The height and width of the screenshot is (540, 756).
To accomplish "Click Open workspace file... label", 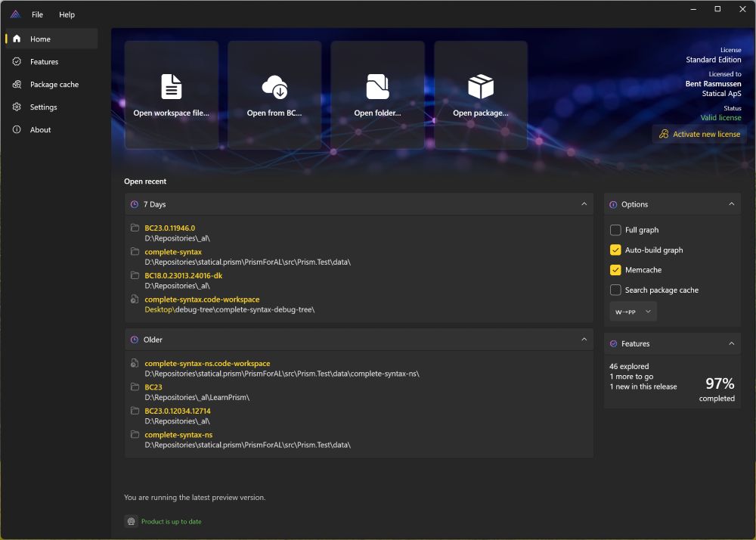I will tap(171, 113).
